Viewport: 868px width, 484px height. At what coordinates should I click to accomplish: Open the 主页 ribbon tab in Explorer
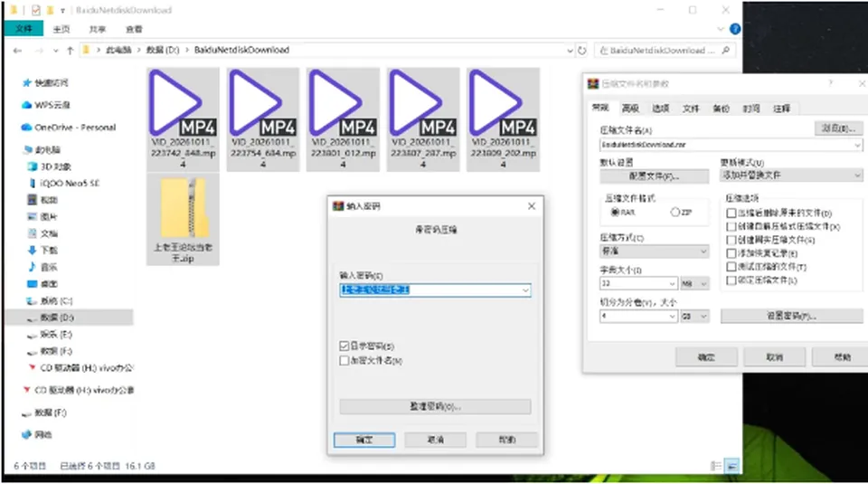61,29
